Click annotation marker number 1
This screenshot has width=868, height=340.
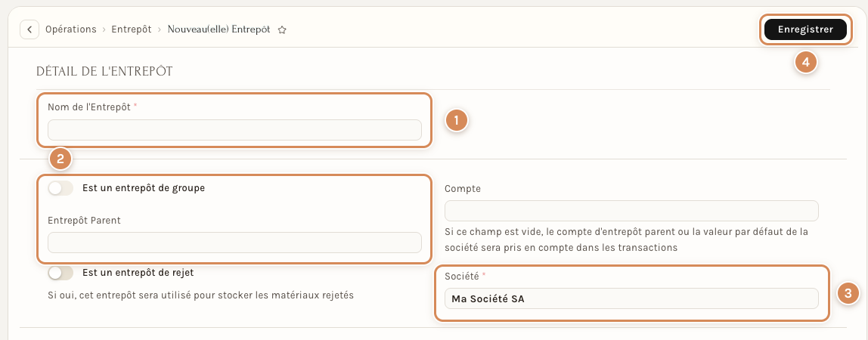pyautogui.click(x=457, y=121)
